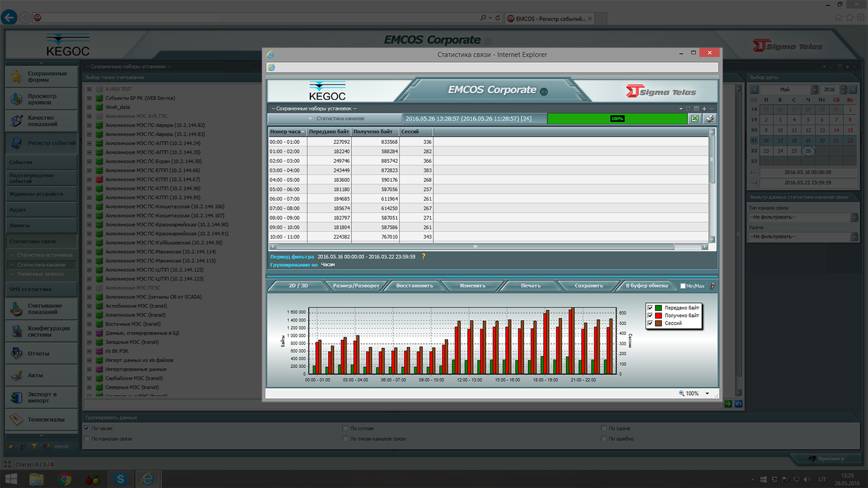Uncheck the Передано байт legend series
868x488 pixels.
[650, 308]
